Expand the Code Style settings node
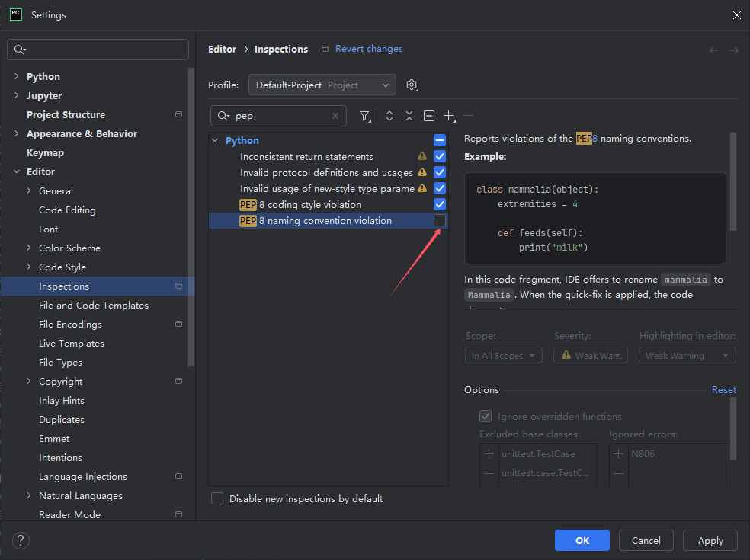Viewport: 750px width, 560px height. (x=29, y=267)
